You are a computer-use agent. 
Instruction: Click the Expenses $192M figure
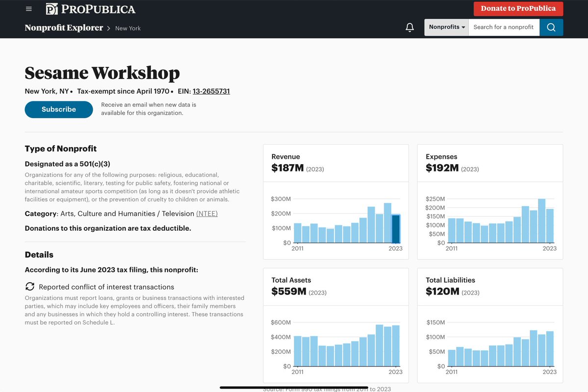tap(442, 168)
